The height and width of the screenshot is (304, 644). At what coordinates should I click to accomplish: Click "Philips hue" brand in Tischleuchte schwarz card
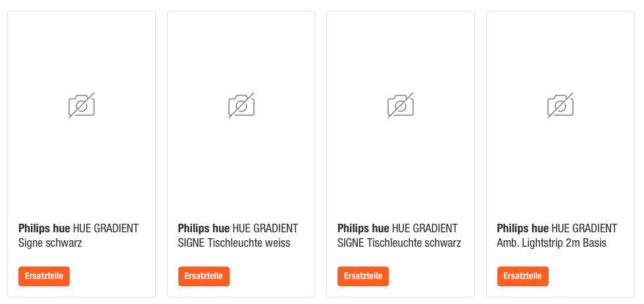click(363, 229)
